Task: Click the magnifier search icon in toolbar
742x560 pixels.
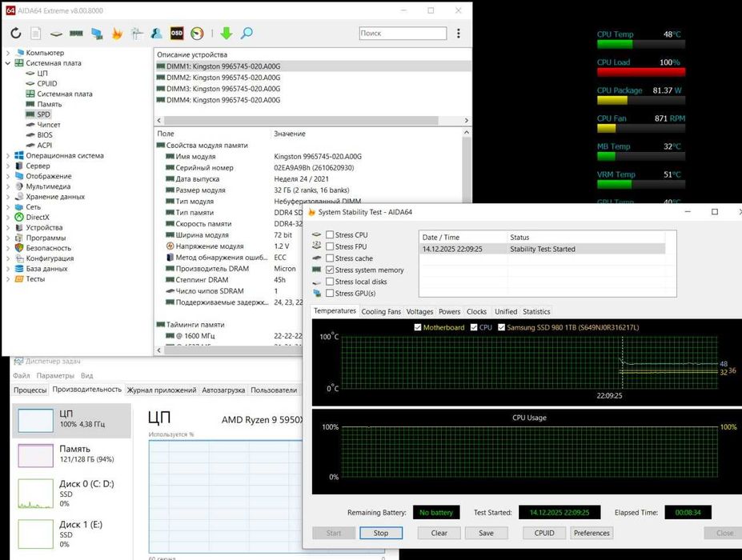Action: 247,34
